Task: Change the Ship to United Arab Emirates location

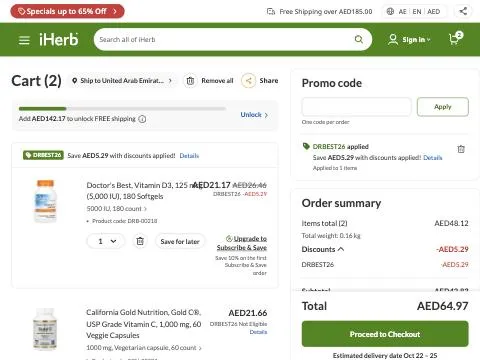Action: 122,81
